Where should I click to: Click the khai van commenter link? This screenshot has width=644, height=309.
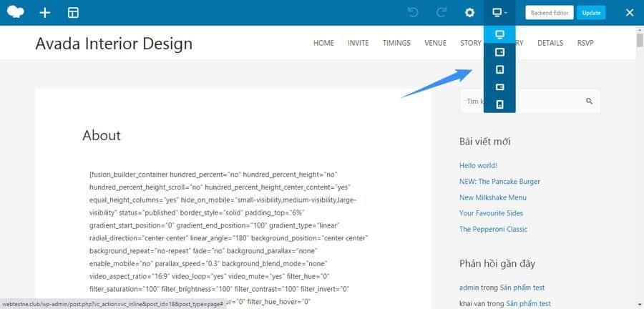click(x=472, y=304)
